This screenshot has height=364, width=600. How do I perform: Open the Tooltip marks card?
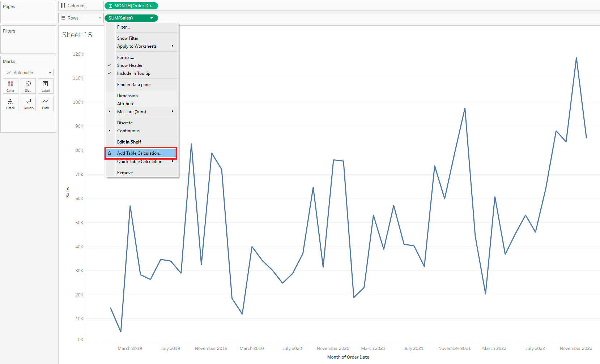pyautogui.click(x=28, y=103)
